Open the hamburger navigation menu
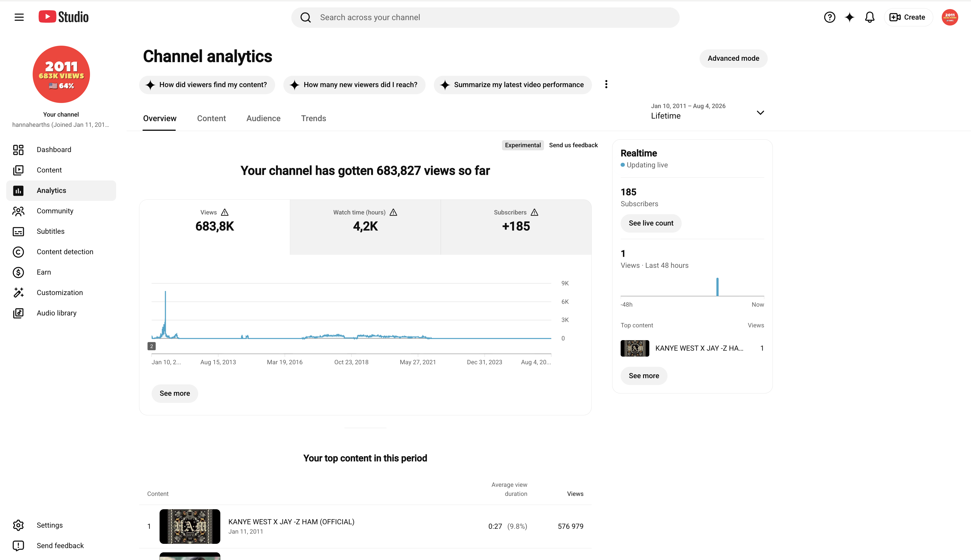Screen dimensions: 971x560 (x=19, y=17)
